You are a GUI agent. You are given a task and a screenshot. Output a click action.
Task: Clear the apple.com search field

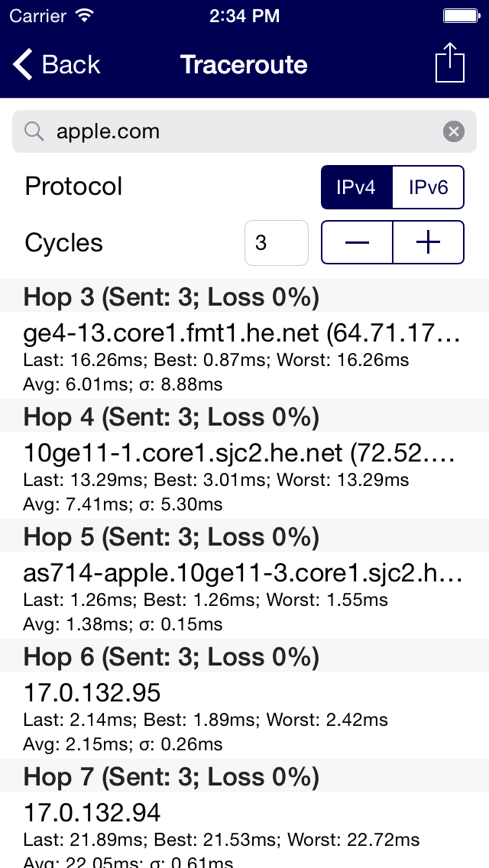tap(454, 132)
